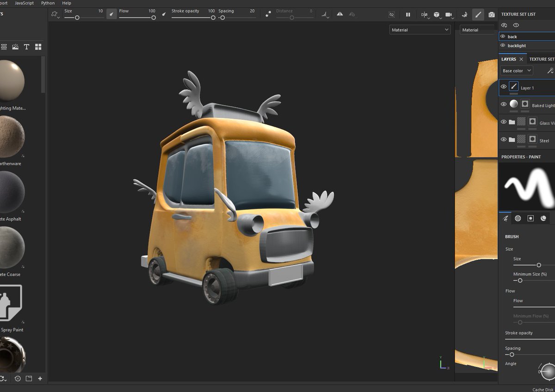Hide Layer 1 with its eye icon
Image resolution: width=555 pixels, height=392 pixels.
pyautogui.click(x=504, y=86)
